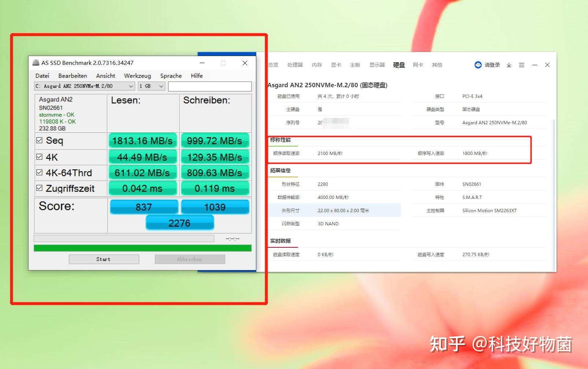Switch to the 网卡 tab
Image resolution: width=588 pixels, height=369 pixels.
click(418, 65)
